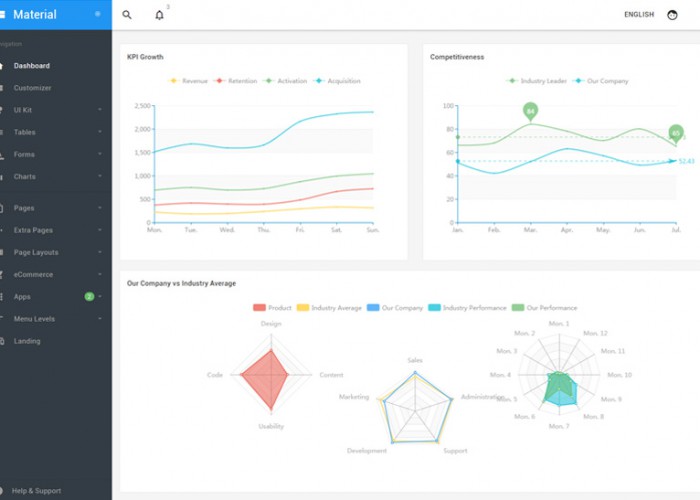Toggle the Retention series in KPI legend
The image size is (700, 500).
(236, 81)
